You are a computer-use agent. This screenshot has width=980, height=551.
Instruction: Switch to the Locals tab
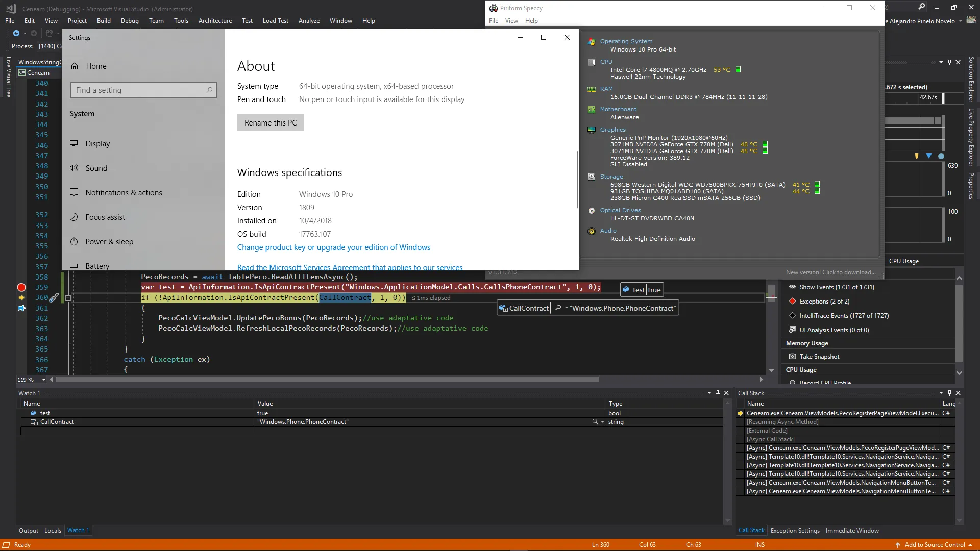(53, 531)
